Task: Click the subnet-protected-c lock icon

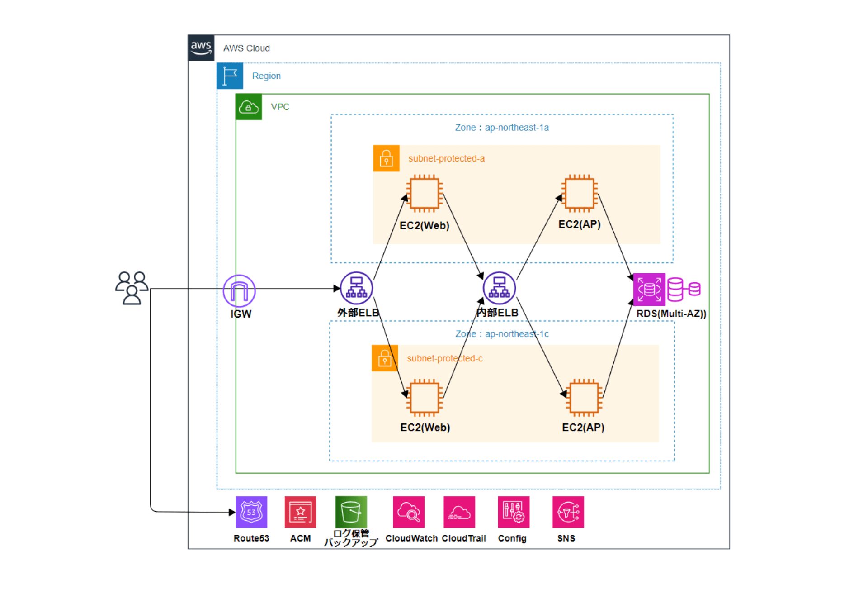Action: (x=385, y=358)
